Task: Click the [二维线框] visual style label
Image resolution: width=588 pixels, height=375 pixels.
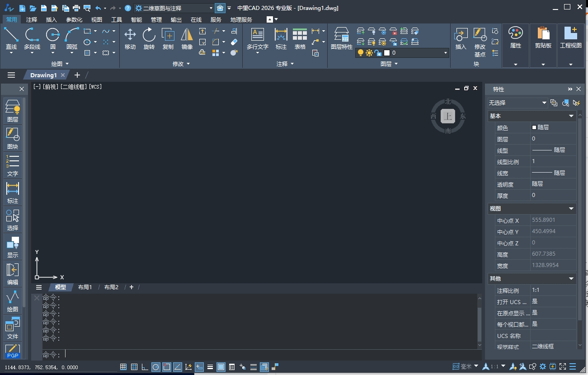Action: tap(74, 87)
